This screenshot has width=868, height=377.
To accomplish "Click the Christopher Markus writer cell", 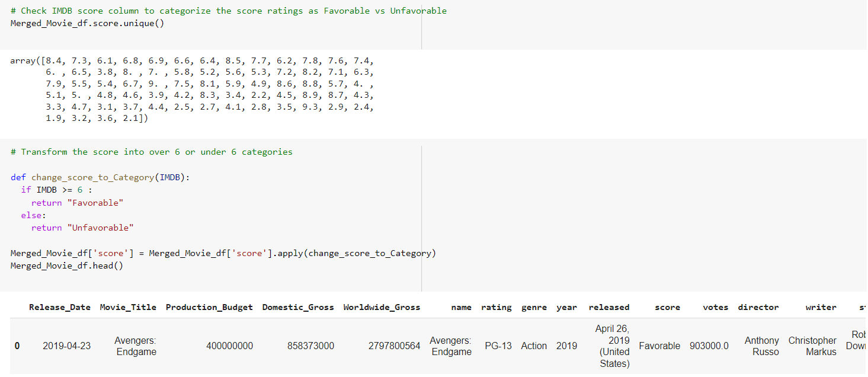I will (x=812, y=346).
